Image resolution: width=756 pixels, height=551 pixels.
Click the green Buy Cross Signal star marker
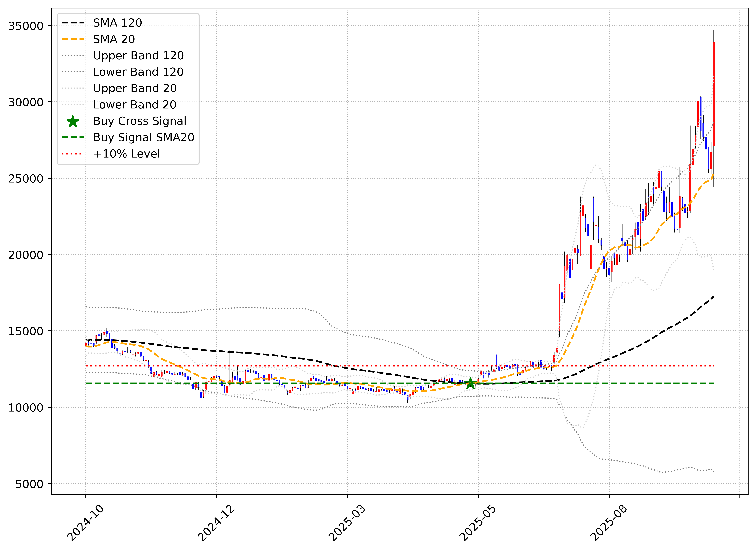pyautogui.click(x=470, y=383)
